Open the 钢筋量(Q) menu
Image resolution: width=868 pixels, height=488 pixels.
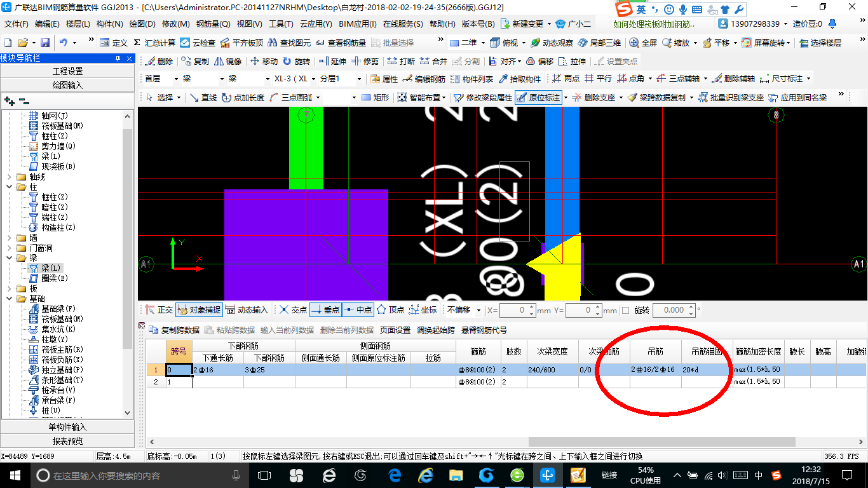(x=213, y=24)
